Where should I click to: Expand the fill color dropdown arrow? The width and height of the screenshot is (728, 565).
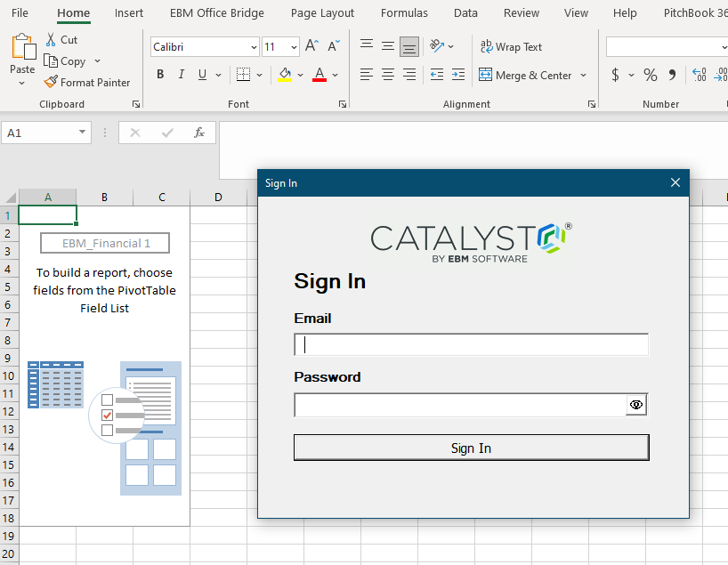pyautogui.click(x=301, y=75)
